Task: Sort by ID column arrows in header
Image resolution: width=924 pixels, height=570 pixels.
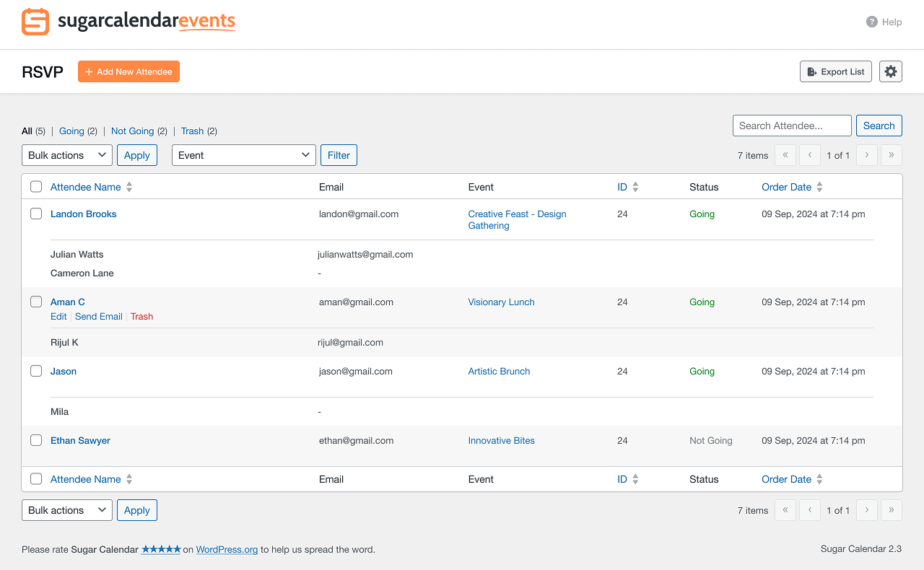Action: coord(635,187)
